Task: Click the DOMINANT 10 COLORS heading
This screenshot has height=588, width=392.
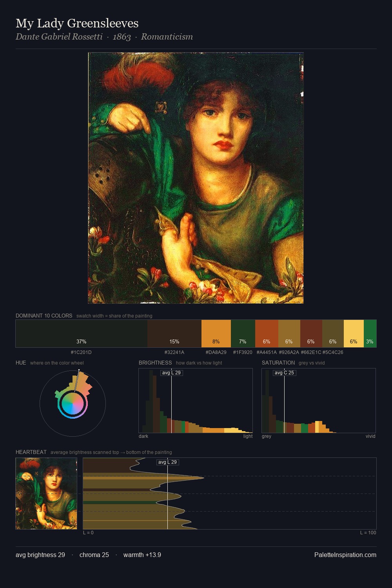Action: (x=44, y=316)
